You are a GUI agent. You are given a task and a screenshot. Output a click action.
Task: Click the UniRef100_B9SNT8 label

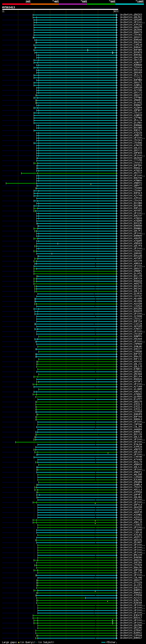(x=131, y=53)
